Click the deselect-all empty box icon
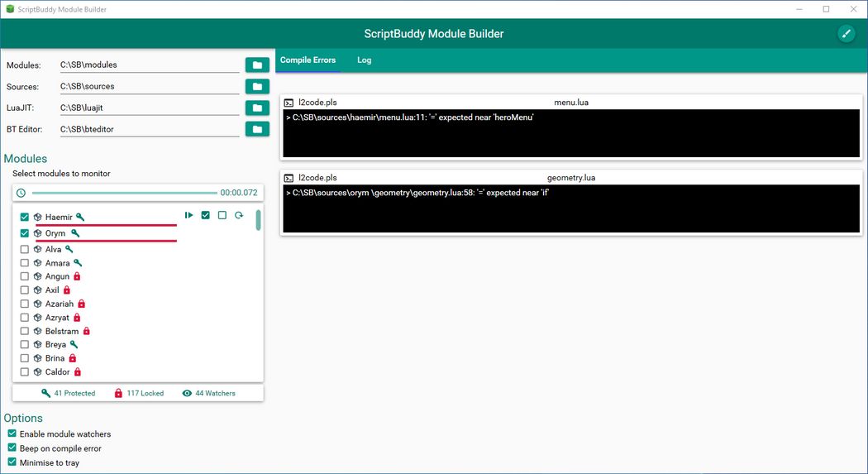The width and height of the screenshot is (868, 474). tap(222, 215)
